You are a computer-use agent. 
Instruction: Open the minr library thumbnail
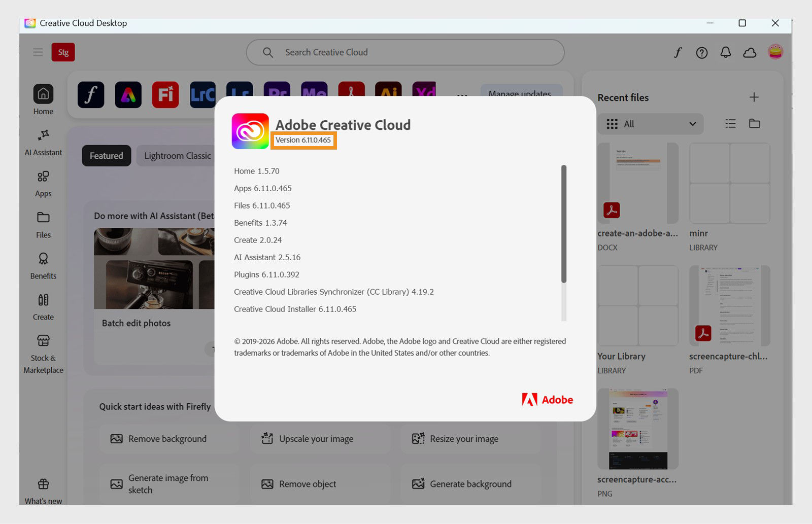pyautogui.click(x=730, y=183)
